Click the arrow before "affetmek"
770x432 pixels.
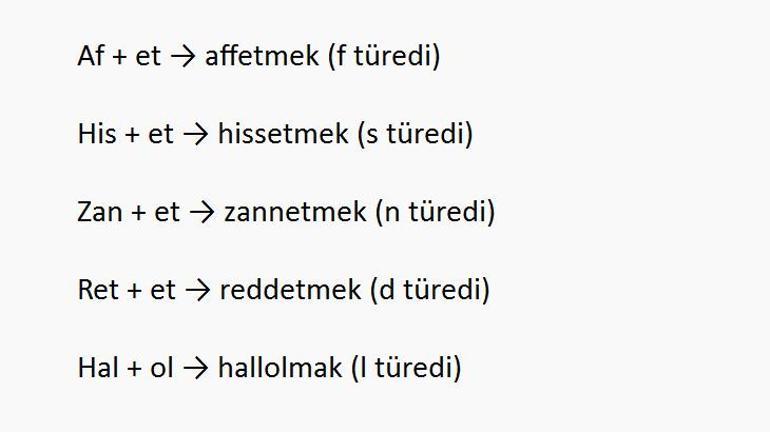pos(182,56)
